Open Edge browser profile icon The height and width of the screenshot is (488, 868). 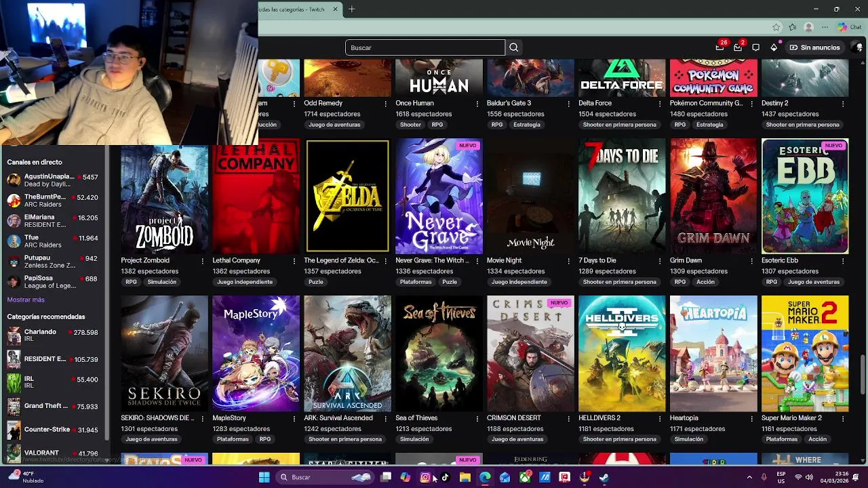(x=808, y=27)
